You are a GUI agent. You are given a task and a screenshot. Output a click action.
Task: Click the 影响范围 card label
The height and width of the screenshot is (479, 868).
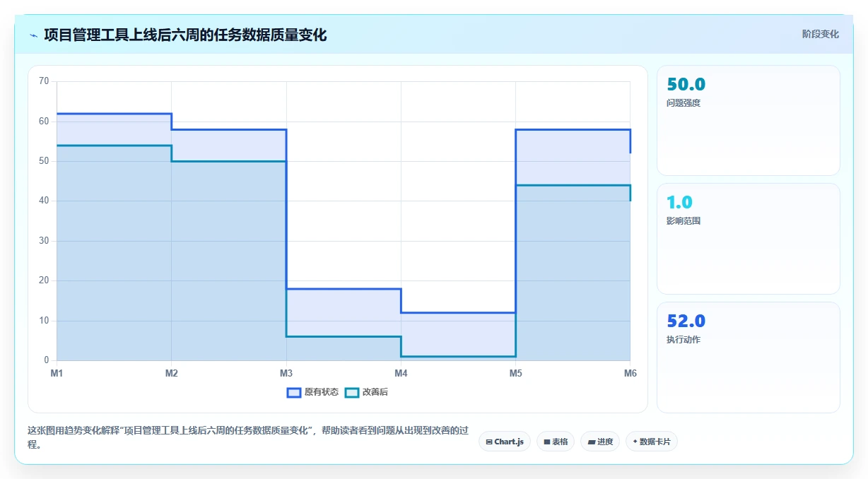684,221
